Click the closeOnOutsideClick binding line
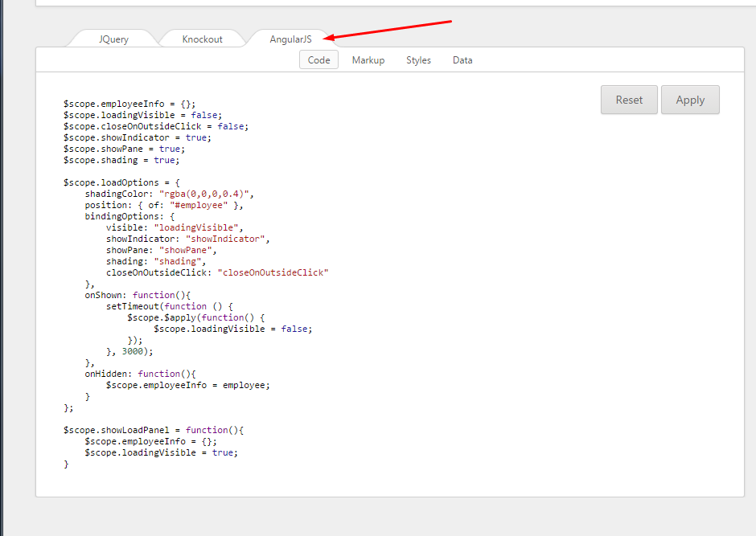Viewport: 756px width, 536px height. [x=217, y=272]
